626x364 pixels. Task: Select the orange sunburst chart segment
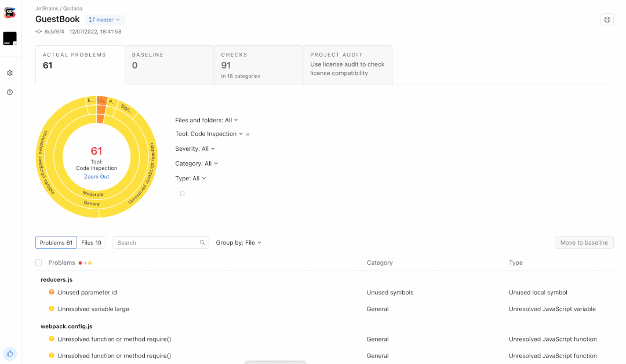(101, 110)
